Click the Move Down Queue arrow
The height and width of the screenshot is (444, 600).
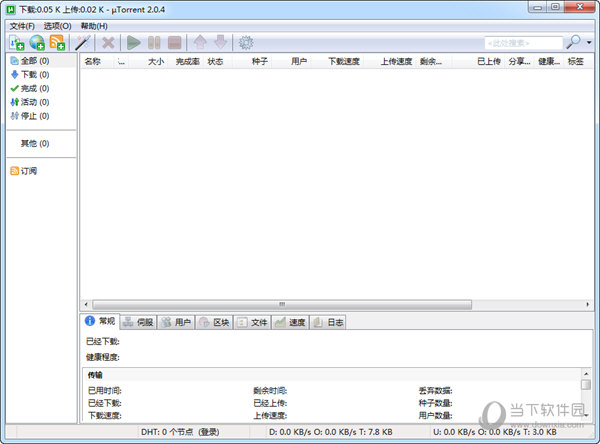pyautogui.click(x=221, y=42)
